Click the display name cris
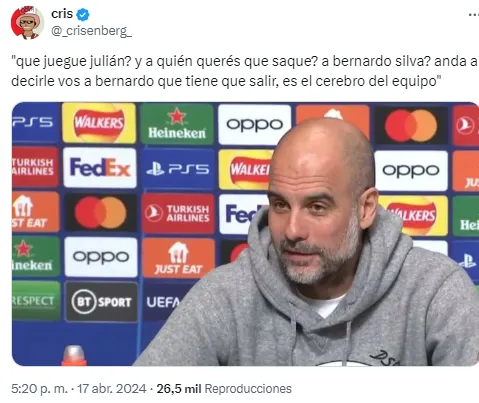Image resolution: width=479 pixels, height=403 pixels. [62, 14]
